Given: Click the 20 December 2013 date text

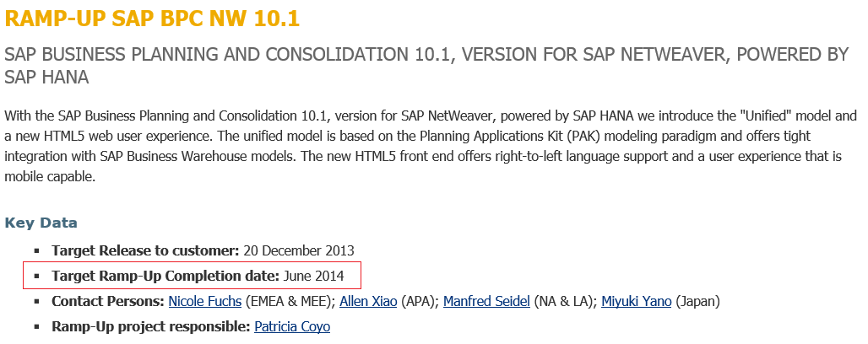Looking at the screenshot, I should (x=299, y=250).
